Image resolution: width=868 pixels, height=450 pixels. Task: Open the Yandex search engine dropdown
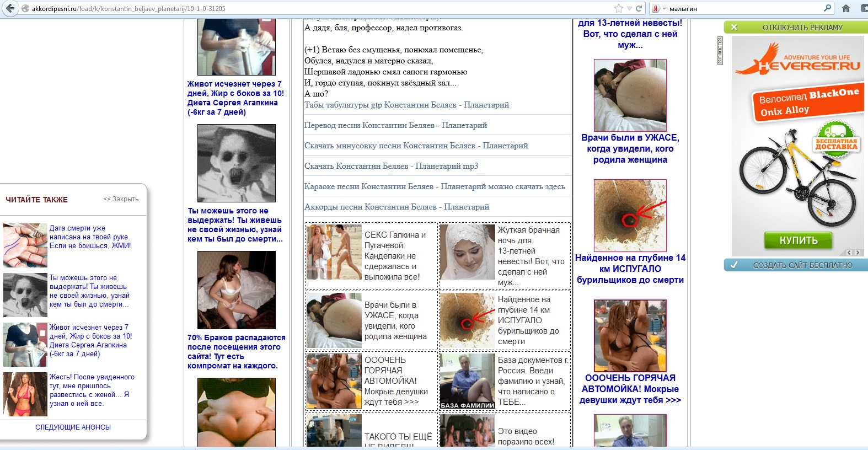[659, 8]
